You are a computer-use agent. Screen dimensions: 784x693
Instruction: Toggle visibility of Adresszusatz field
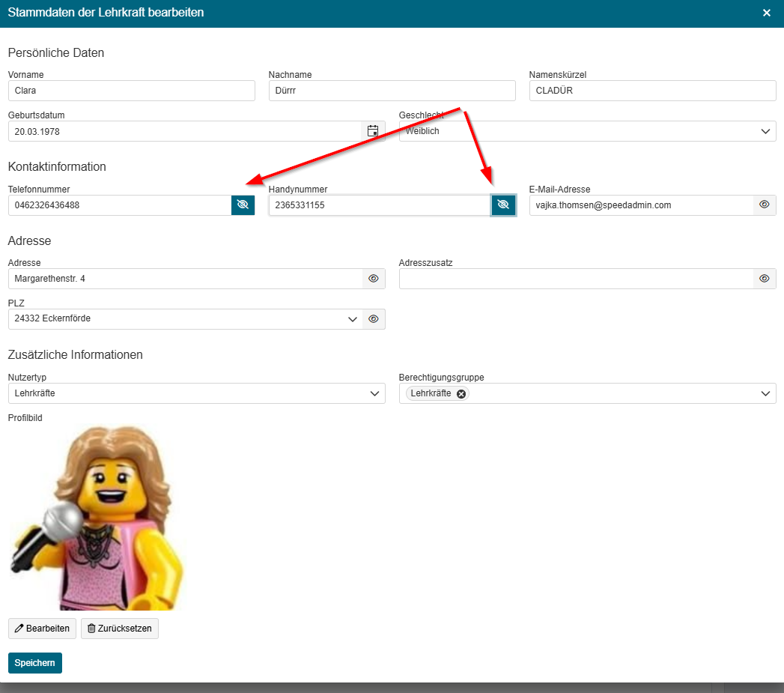coord(765,279)
